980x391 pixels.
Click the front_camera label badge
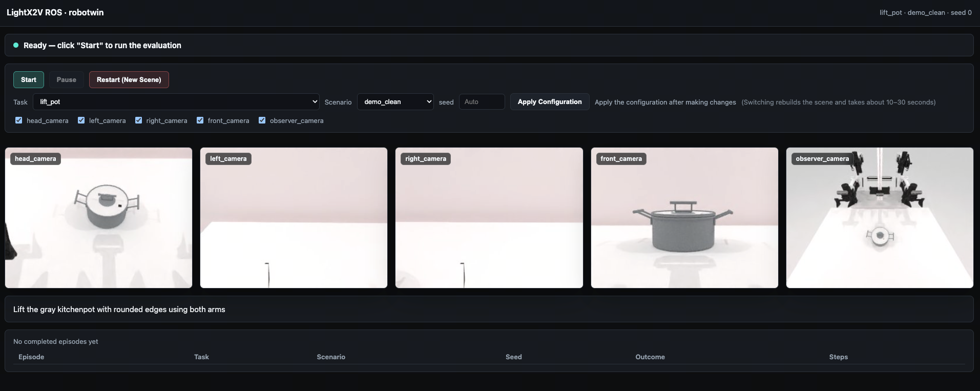(621, 159)
